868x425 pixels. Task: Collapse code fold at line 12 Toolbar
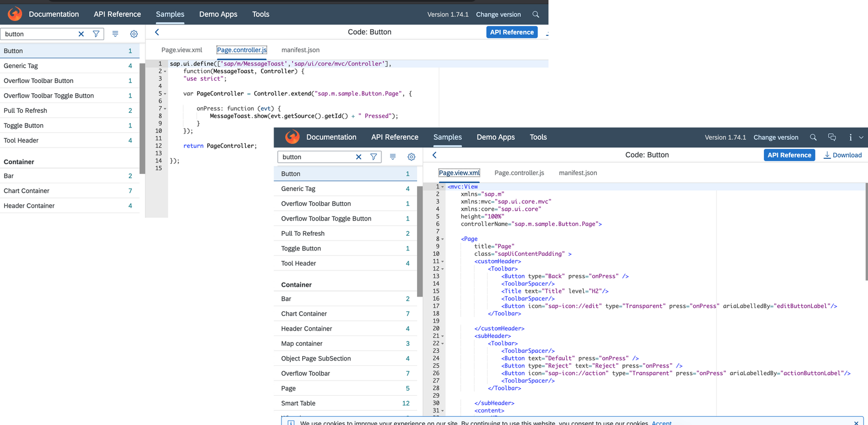(x=443, y=269)
